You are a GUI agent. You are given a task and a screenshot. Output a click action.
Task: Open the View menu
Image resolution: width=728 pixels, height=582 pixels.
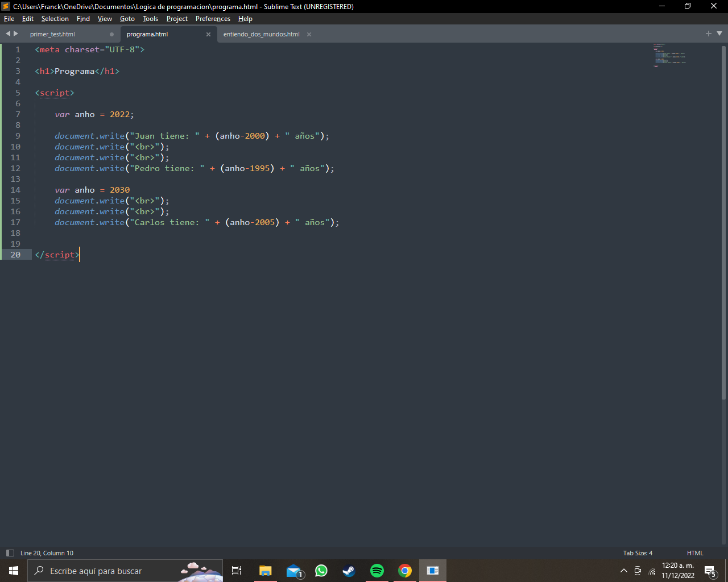[x=105, y=19]
